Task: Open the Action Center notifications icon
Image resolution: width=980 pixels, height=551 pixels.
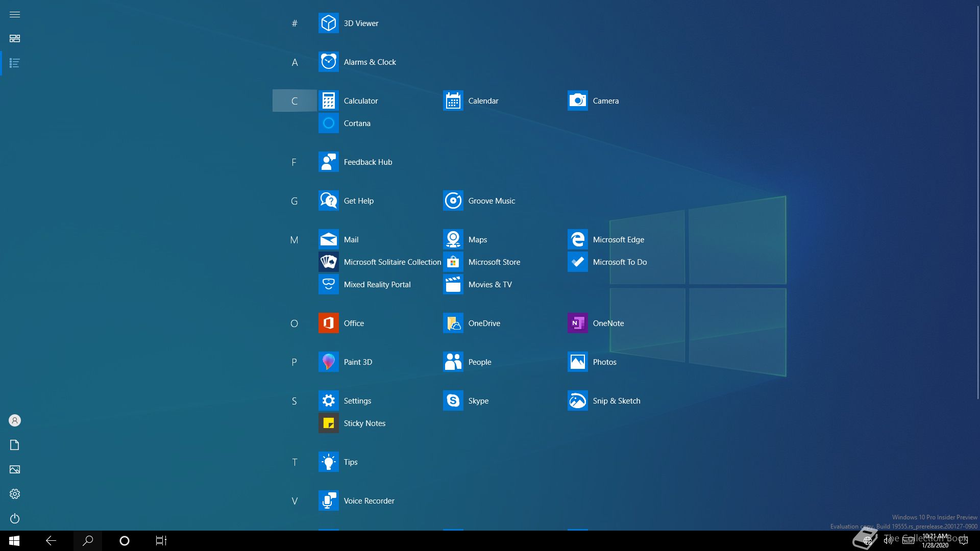Action: [963, 541]
